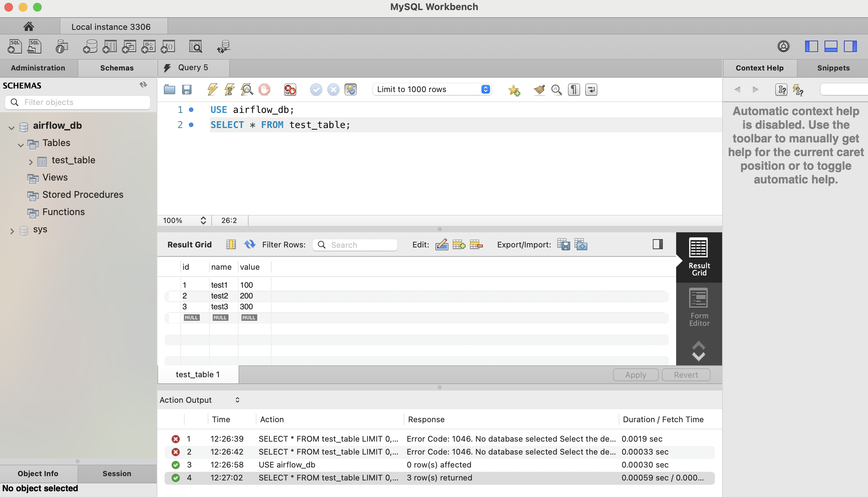Image resolution: width=868 pixels, height=497 pixels.
Task: Delete selected rows icon
Action: pos(476,245)
